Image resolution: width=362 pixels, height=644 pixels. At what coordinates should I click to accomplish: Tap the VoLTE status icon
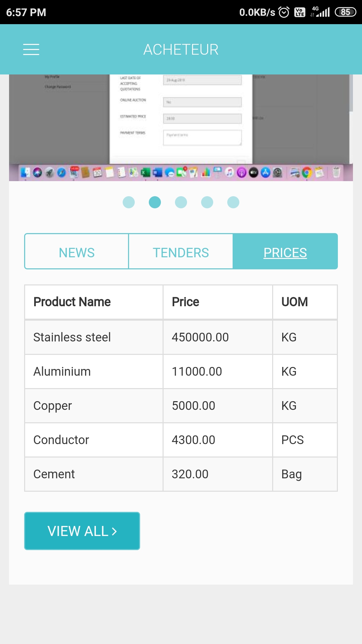tap(300, 12)
